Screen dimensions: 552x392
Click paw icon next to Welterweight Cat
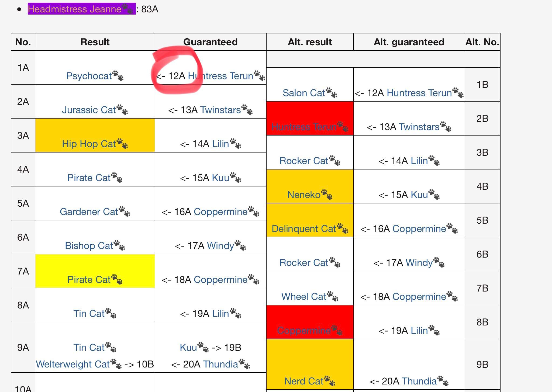click(116, 364)
